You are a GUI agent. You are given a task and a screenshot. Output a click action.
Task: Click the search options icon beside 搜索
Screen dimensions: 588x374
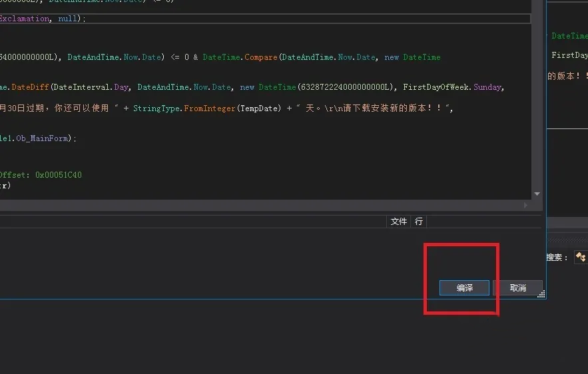click(x=580, y=257)
